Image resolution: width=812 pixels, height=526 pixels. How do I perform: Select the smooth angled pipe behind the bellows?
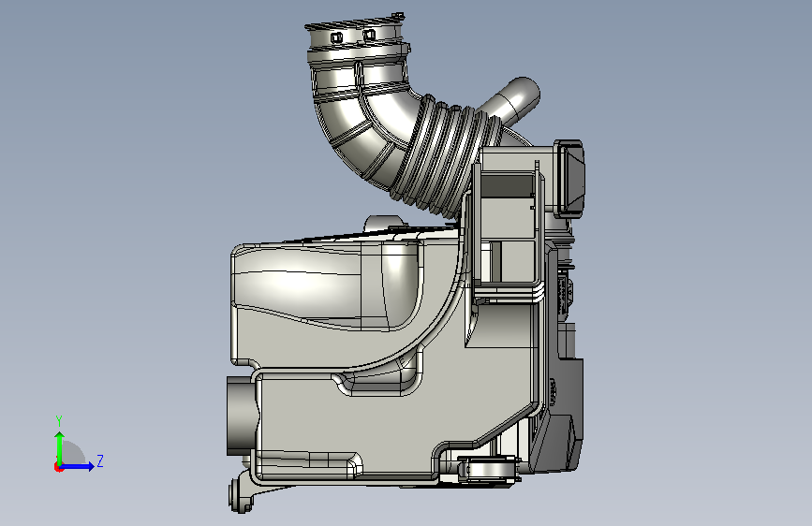pos(512,101)
